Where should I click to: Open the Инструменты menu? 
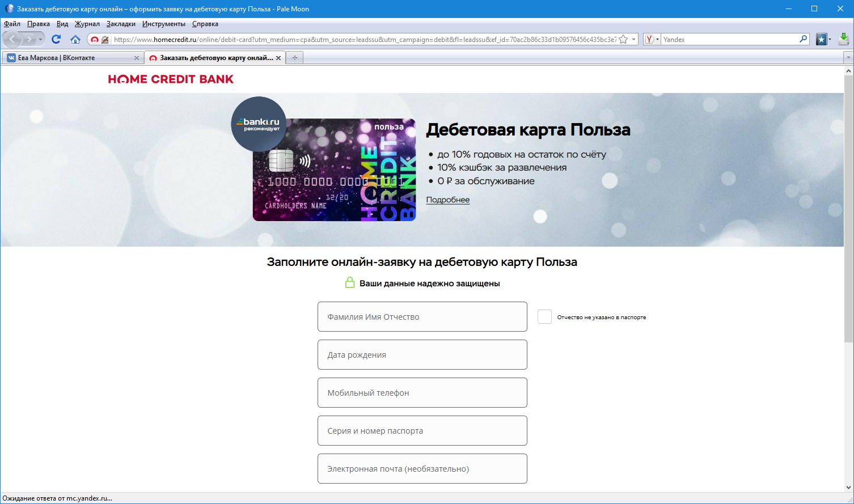pos(164,24)
